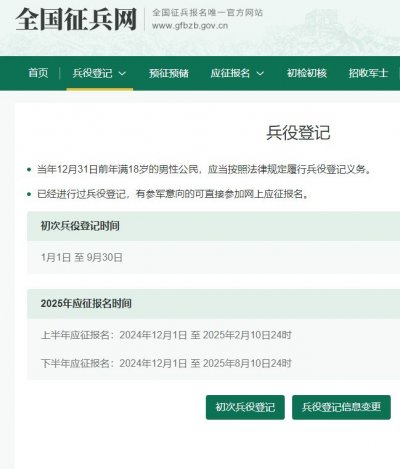Click the 下半年应征报名 date line
The height and width of the screenshot is (469, 400).
pos(166,363)
